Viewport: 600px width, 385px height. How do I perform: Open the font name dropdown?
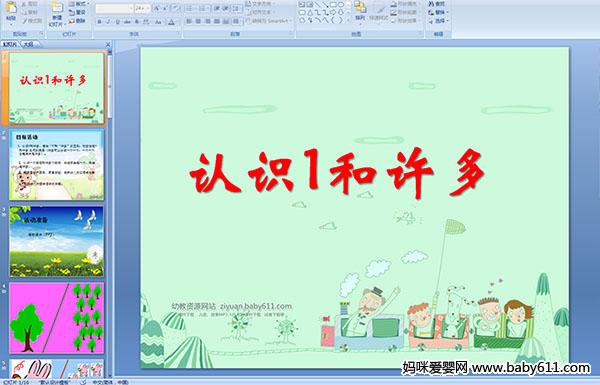coord(131,8)
